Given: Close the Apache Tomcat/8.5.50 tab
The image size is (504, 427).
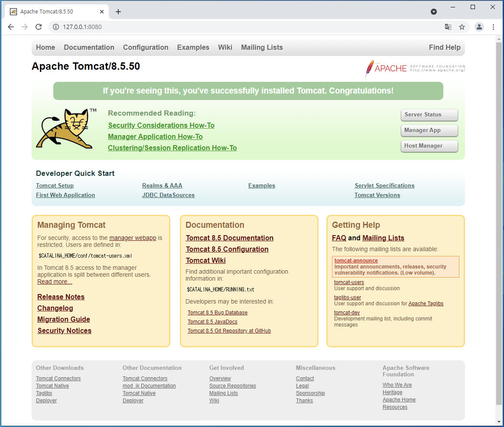Looking at the screenshot, I should (x=102, y=12).
